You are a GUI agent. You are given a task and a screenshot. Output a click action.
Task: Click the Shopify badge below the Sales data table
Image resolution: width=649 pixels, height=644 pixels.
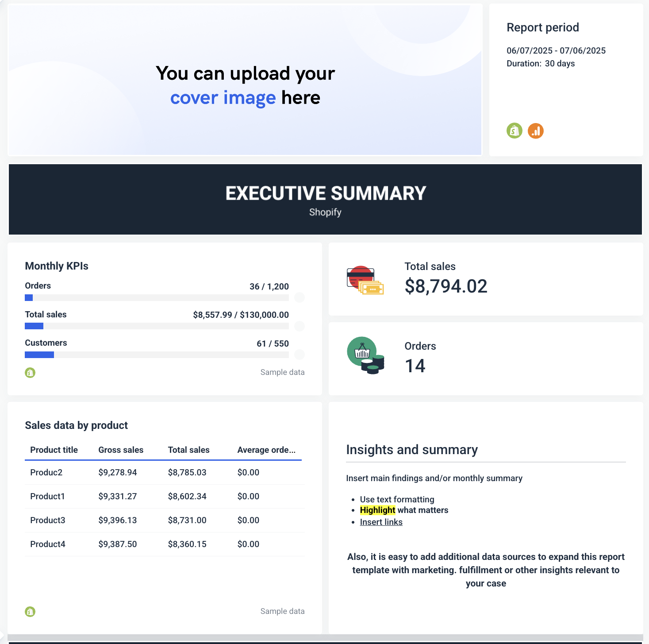click(x=30, y=611)
